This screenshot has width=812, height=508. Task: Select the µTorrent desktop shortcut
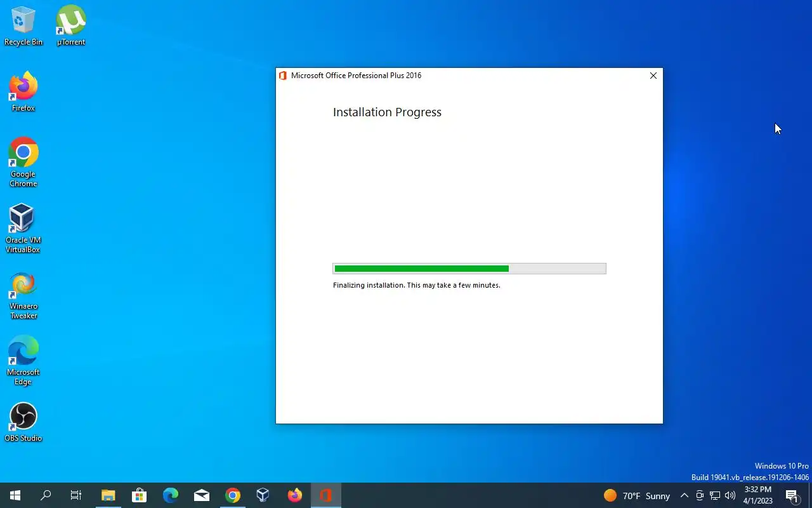[71, 26]
